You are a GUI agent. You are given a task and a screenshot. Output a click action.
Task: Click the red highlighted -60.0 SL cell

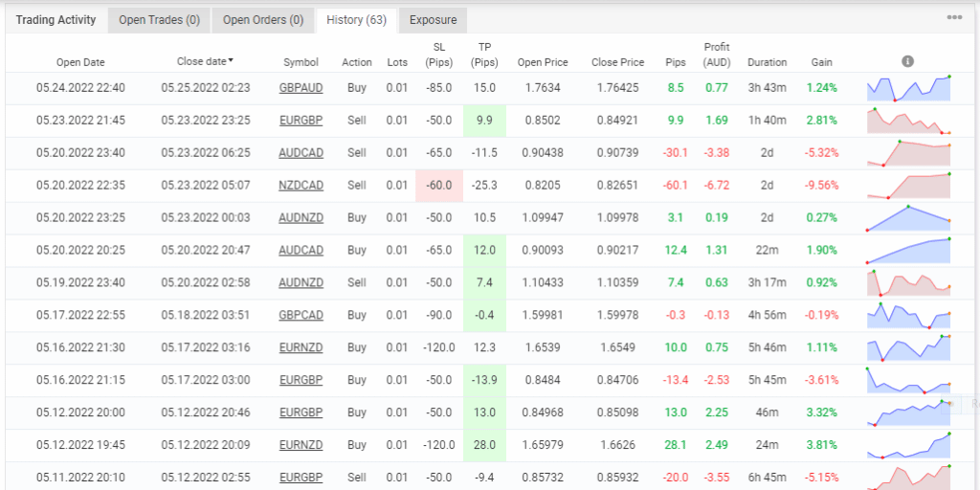click(x=439, y=185)
